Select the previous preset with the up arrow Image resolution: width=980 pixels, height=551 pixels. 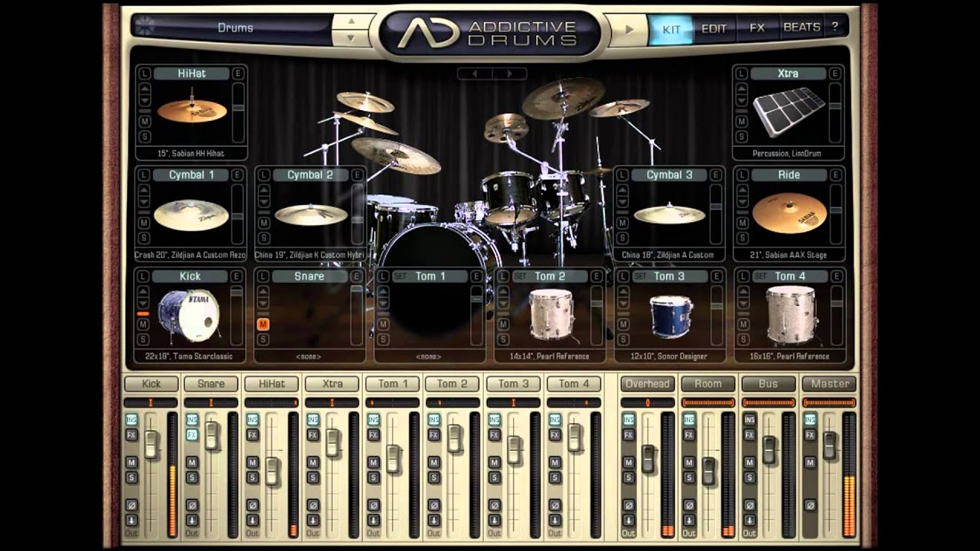coord(351,21)
